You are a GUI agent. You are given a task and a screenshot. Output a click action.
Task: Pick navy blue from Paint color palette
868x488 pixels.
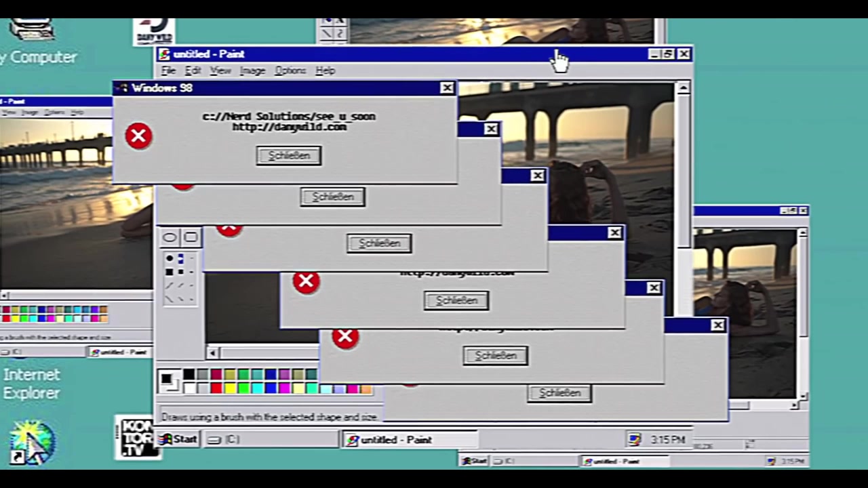pyautogui.click(x=271, y=375)
